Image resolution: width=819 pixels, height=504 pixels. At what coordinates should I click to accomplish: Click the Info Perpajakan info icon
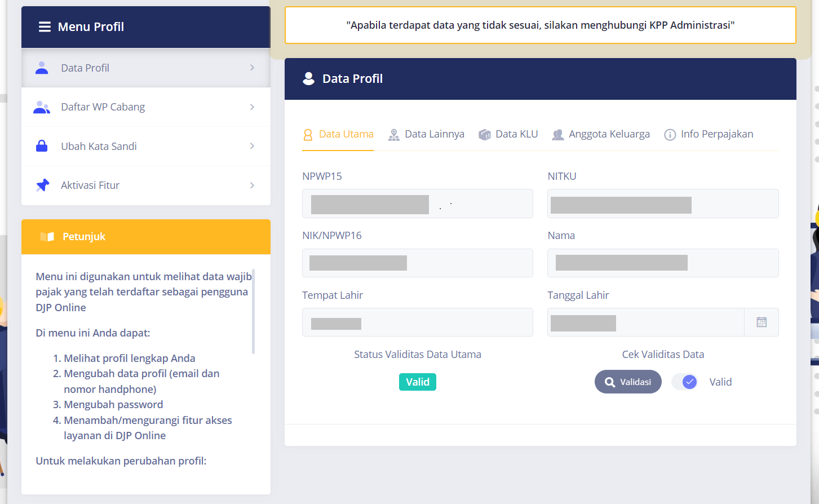(670, 135)
